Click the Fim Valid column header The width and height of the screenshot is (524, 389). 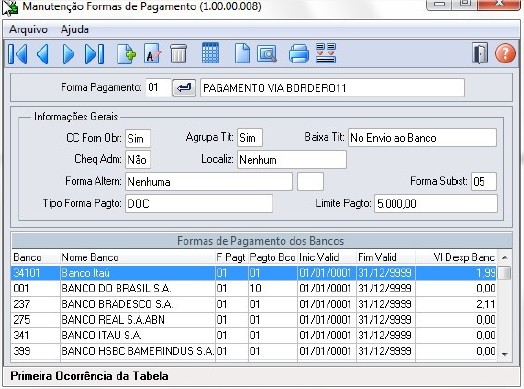point(386,257)
